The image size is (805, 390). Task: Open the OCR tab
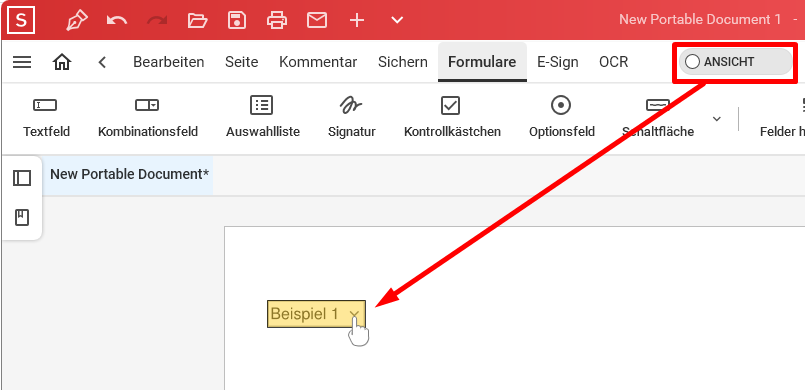[614, 62]
